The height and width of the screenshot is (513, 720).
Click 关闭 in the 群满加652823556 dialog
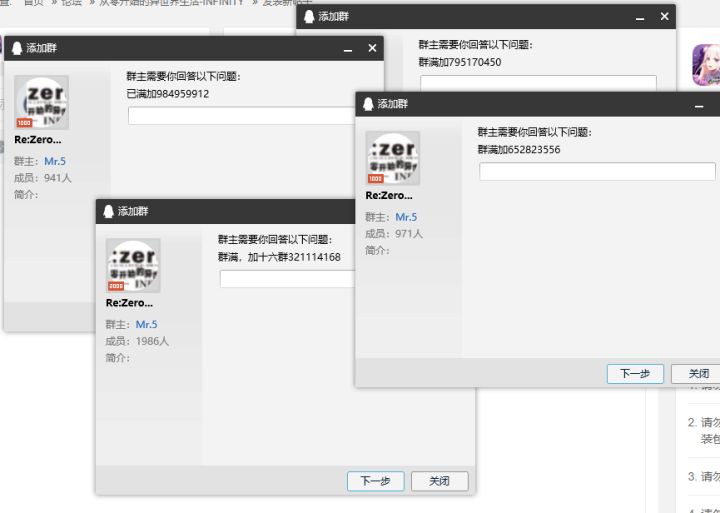point(696,374)
